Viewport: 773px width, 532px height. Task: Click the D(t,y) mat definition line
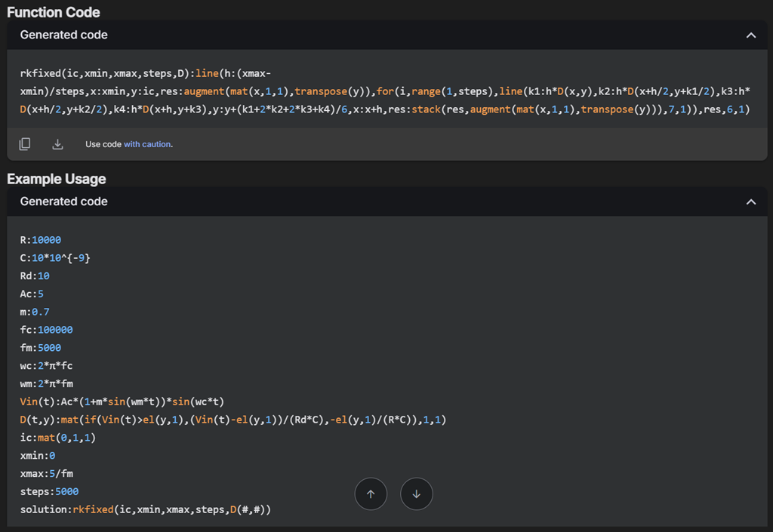coord(233,420)
